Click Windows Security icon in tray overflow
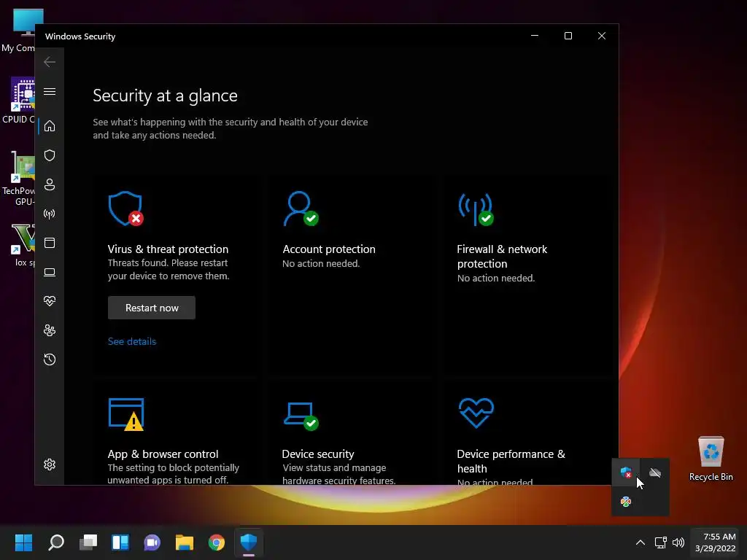 point(626,472)
